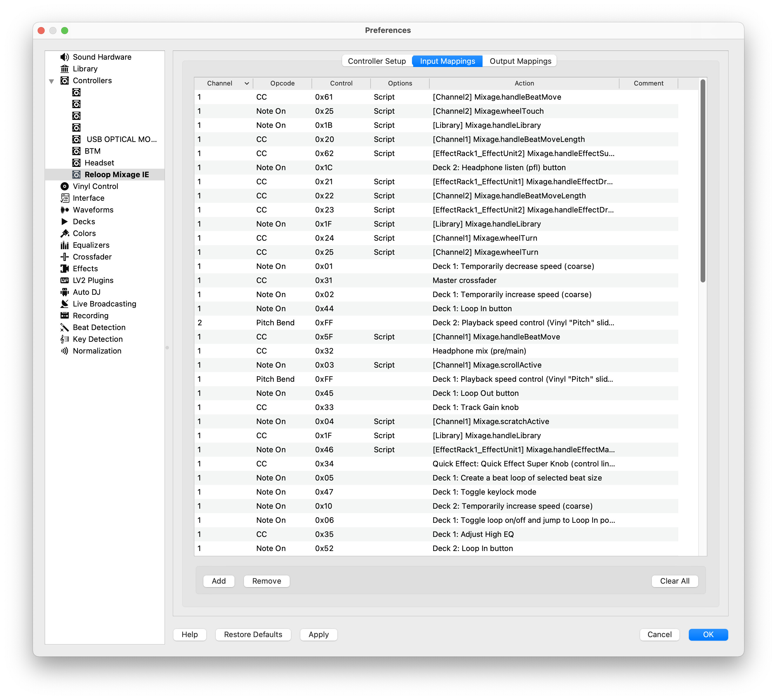The image size is (777, 700).
Task: Open Sound Hardware speaker icon
Action: click(x=64, y=57)
